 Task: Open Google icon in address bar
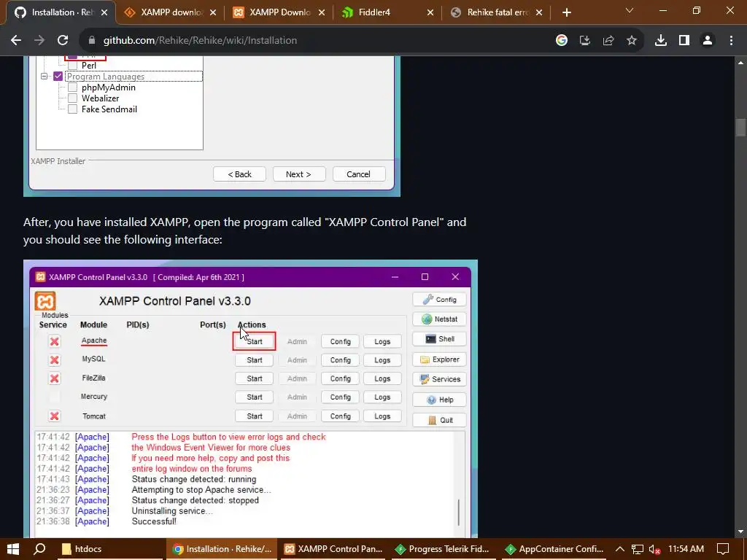point(562,41)
